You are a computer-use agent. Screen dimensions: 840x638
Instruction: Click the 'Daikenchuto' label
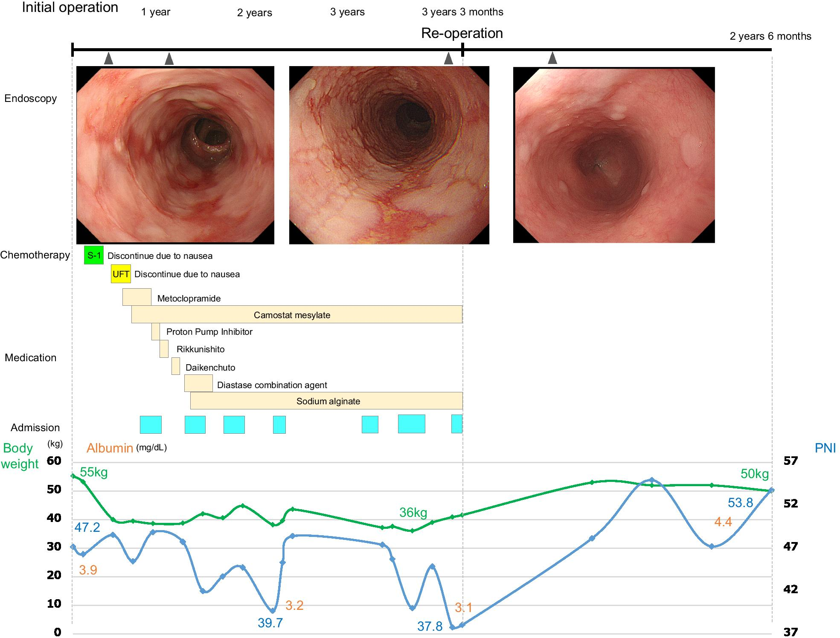pos(210,368)
